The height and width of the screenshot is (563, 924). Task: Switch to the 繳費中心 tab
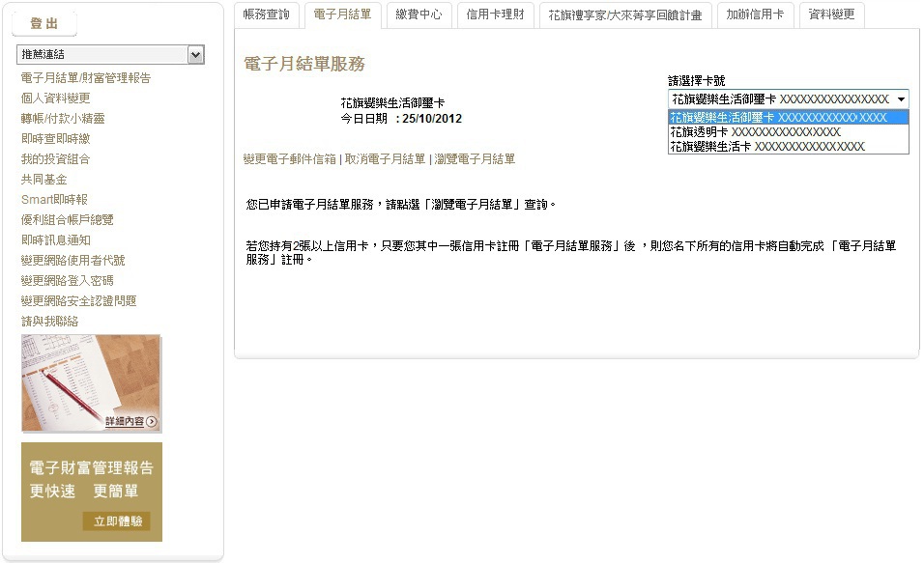point(419,14)
